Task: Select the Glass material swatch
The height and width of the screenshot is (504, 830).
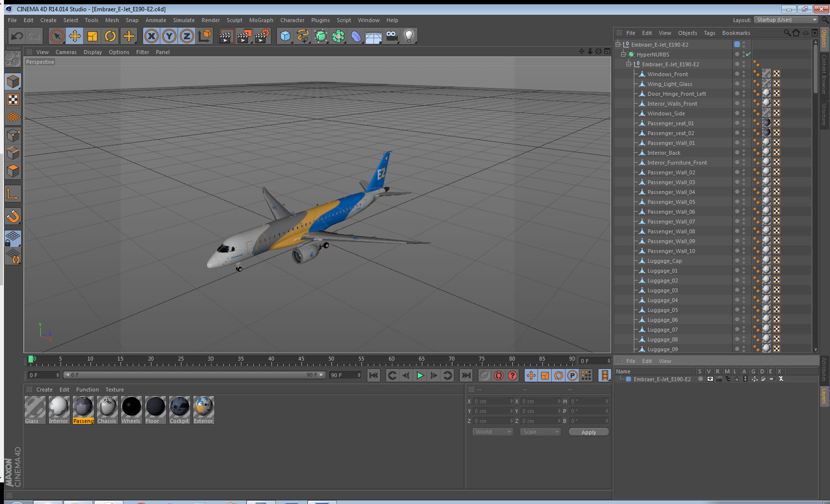Action: (35, 410)
